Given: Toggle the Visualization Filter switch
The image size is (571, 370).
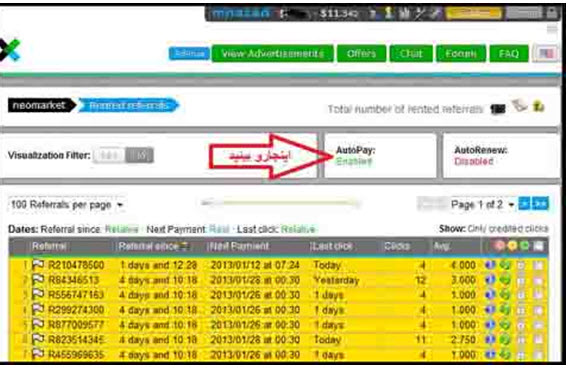Looking at the screenshot, I should (123, 156).
